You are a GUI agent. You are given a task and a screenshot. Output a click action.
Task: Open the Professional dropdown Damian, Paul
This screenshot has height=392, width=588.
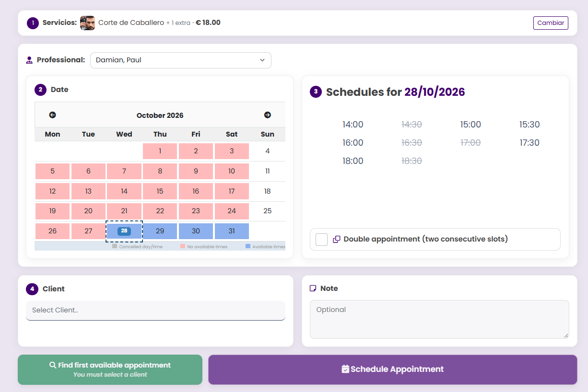point(181,60)
